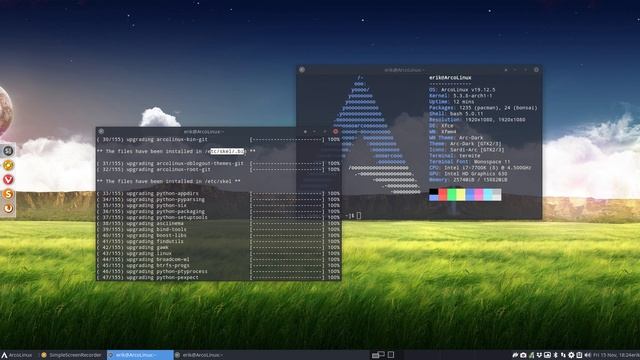This screenshot has height=360, width=640.
Task: Click the erik@ArcoLinux header in neofetch
Action: (x=450, y=78)
